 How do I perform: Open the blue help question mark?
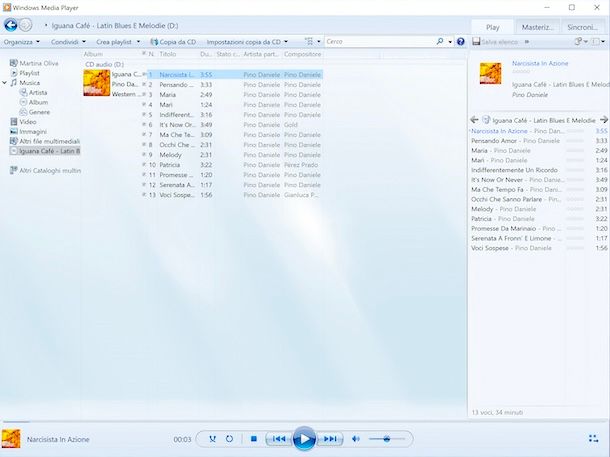pos(461,41)
